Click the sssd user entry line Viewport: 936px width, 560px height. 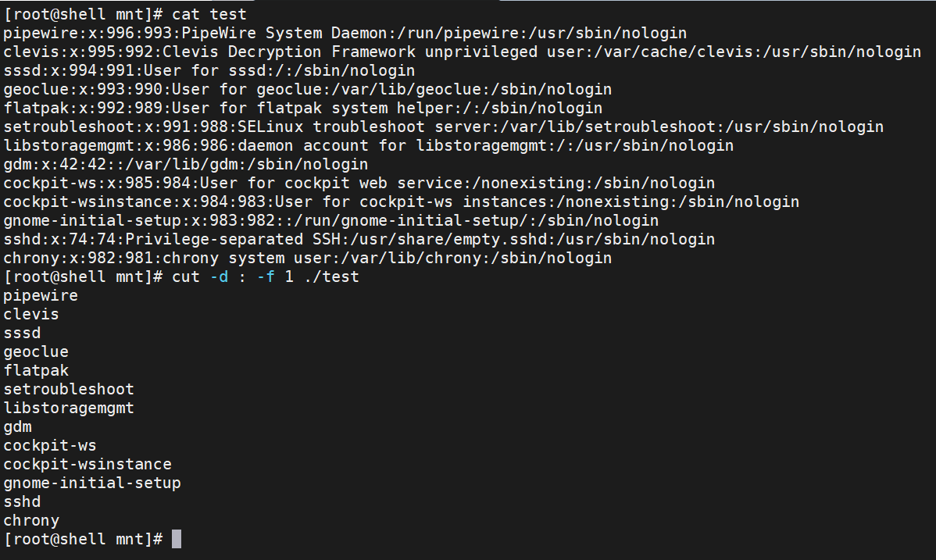(209, 70)
